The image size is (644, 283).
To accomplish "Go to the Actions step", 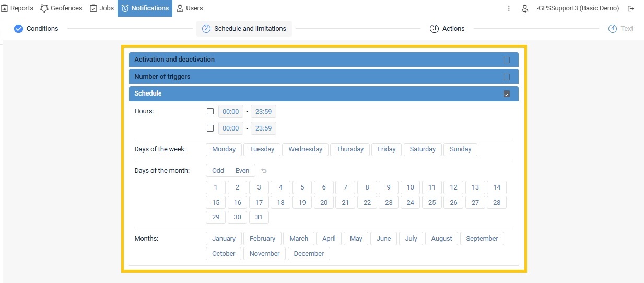I will pyautogui.click(x=447, y=29).
